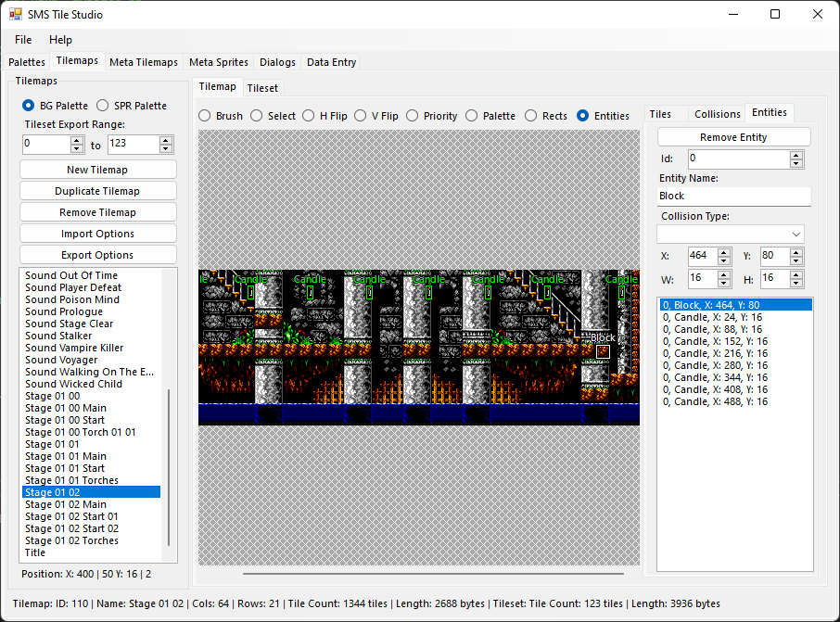Decrease the entity Y position

coord(796,260)
